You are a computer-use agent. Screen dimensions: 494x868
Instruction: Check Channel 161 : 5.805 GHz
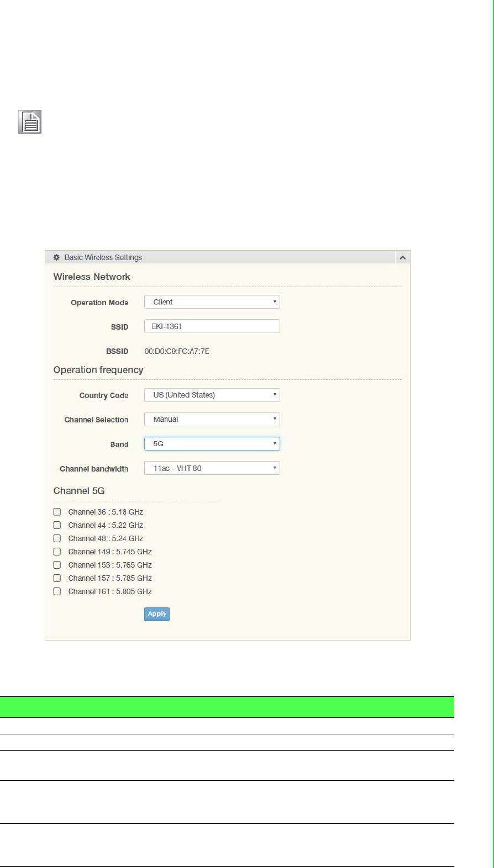tap(57, 591)
